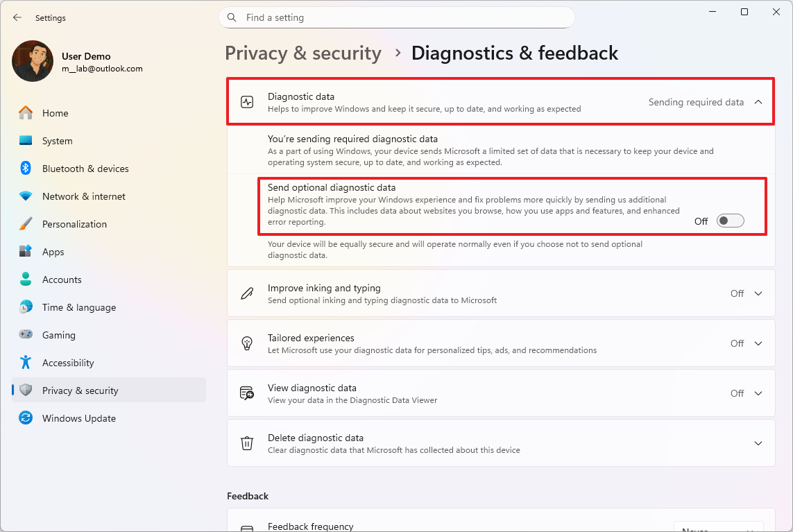Select the Personalization brush icon
This screenshot has height=532, width=793.
[x=25, y=223]
